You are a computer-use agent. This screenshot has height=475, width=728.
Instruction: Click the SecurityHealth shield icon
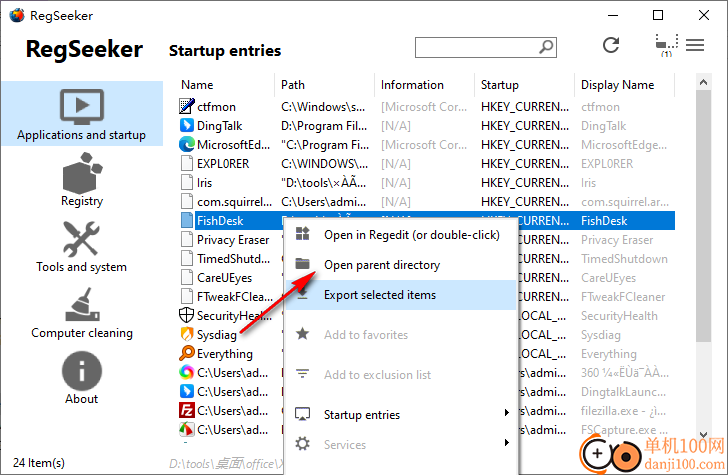pyautogui.click(x=186, y=315)
